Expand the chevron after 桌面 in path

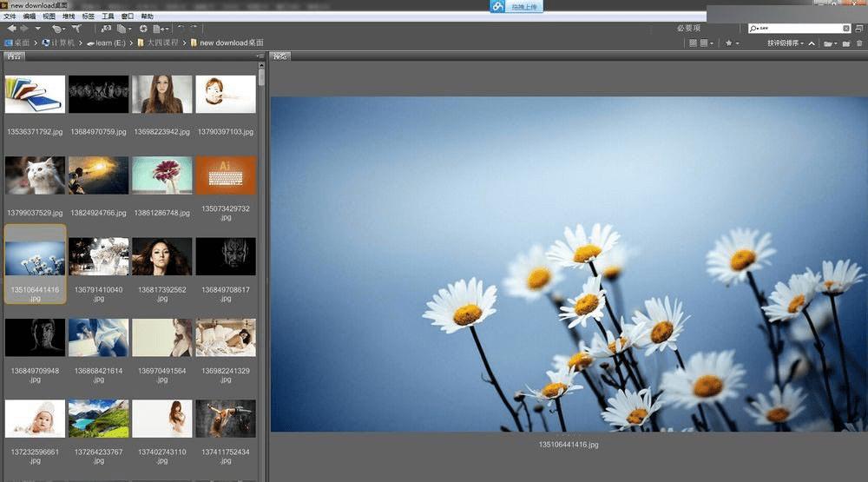36,43
